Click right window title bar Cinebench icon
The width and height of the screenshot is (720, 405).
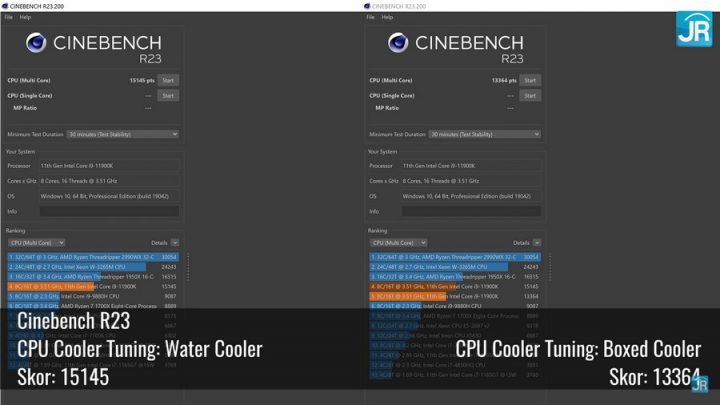click(x=366, y=6)
